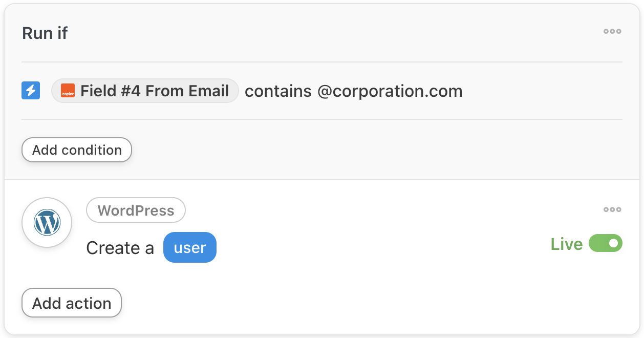Select the WordPress app label tag
The image size is (644, 338).
(x=136, y=210)
